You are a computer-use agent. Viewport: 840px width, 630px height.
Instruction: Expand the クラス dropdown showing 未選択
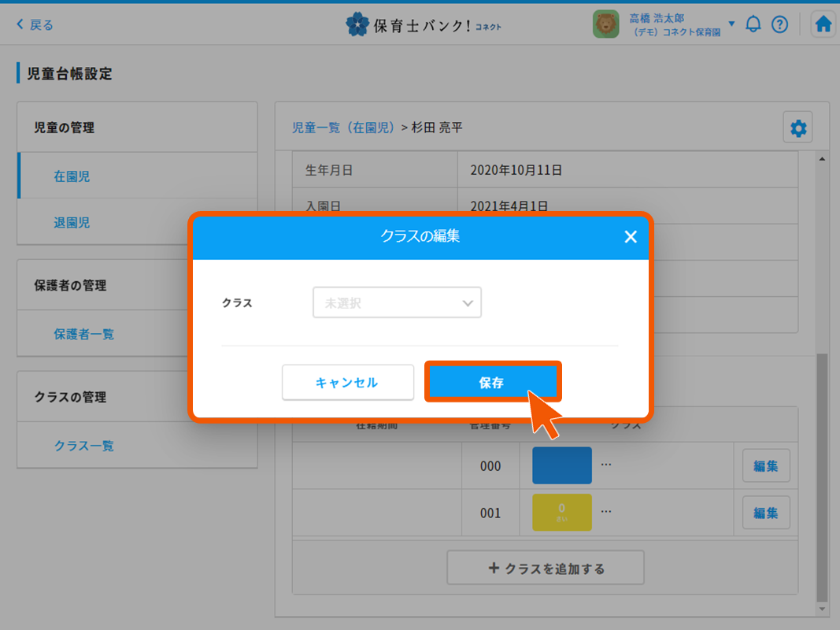[x=397, y=302]
